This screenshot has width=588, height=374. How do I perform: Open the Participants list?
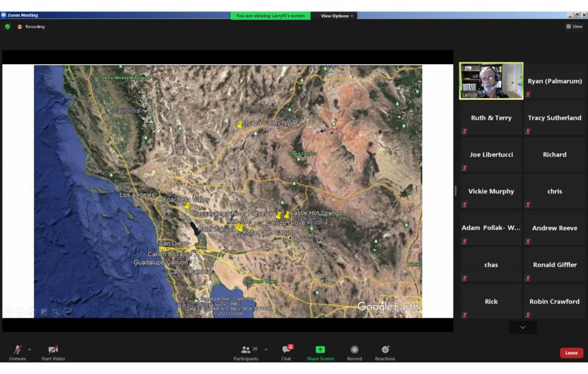(246, 350)
